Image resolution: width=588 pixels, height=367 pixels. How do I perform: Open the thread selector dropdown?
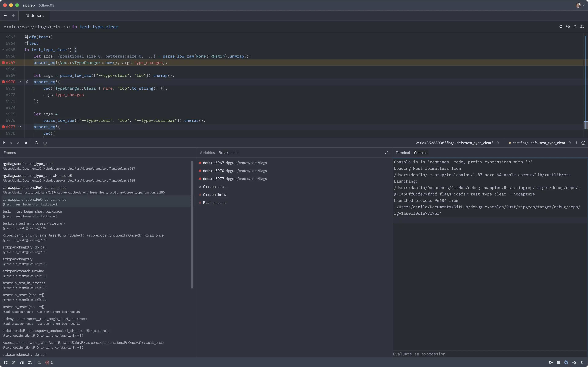[x=498, y=143]
